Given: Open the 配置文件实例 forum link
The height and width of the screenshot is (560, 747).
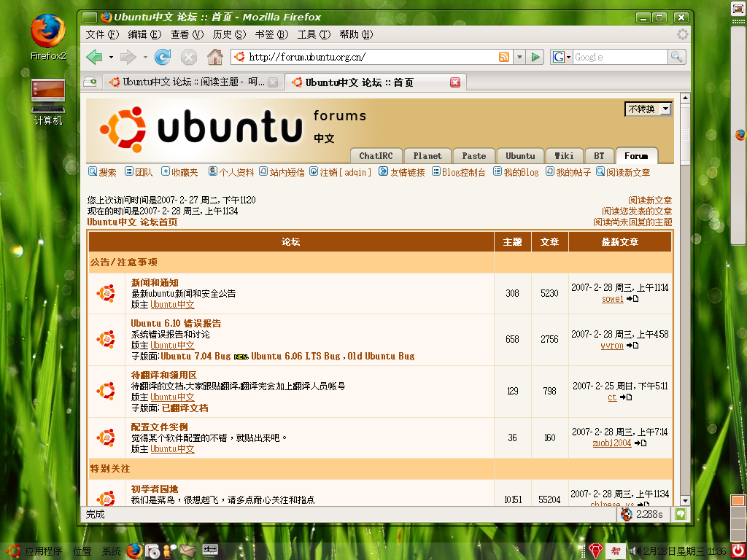Looking at the screenshot, I should tap(159, 427).
